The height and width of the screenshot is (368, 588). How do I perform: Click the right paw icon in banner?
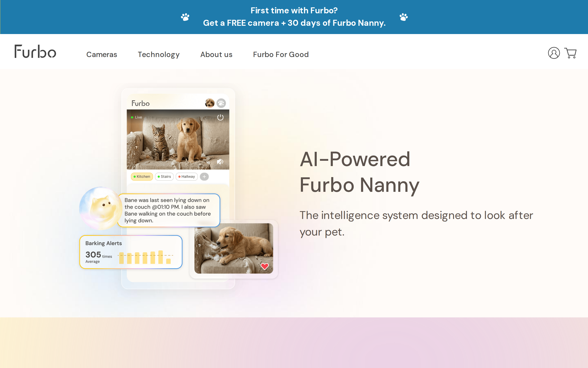(404, 17)
